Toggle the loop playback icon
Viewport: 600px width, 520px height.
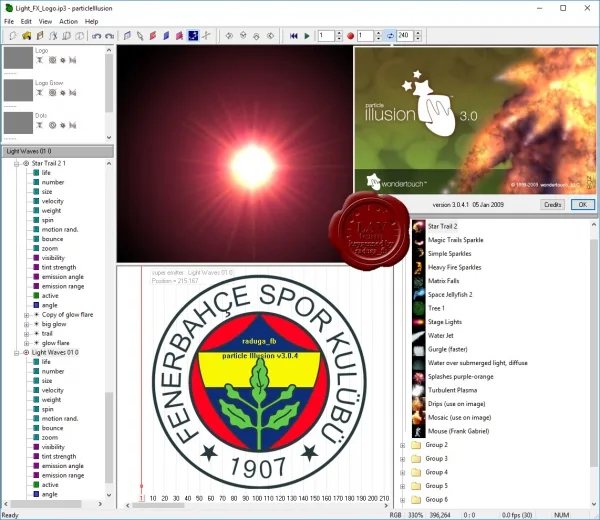point(390,36)
